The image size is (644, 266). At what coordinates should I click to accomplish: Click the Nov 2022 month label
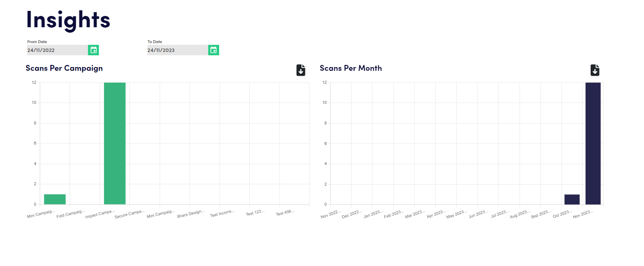(331, 215)
